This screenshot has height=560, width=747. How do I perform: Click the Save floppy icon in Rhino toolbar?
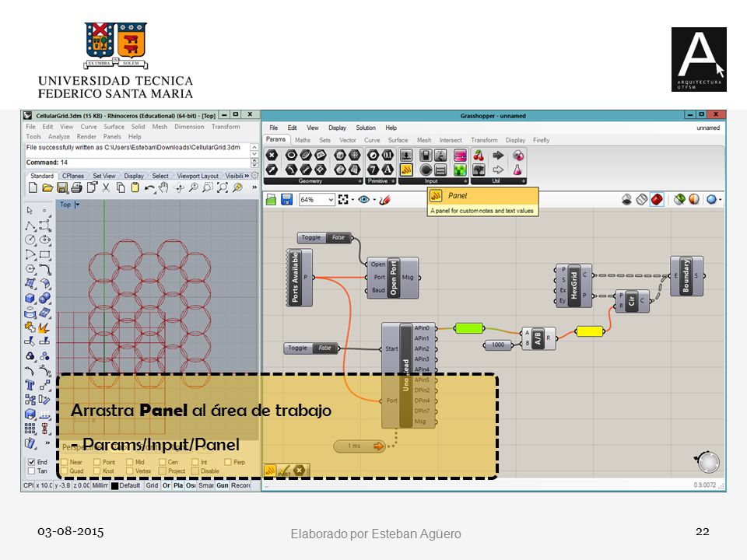[x=62, y=187]
